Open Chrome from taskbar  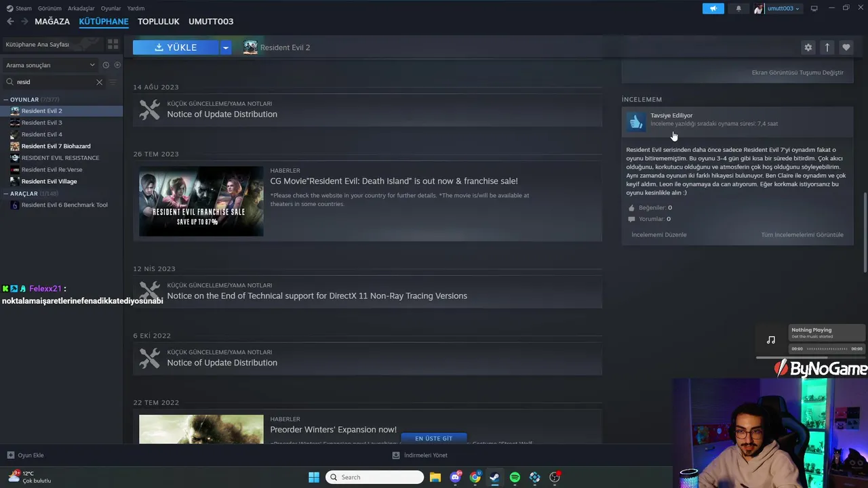tap(475, 477)
